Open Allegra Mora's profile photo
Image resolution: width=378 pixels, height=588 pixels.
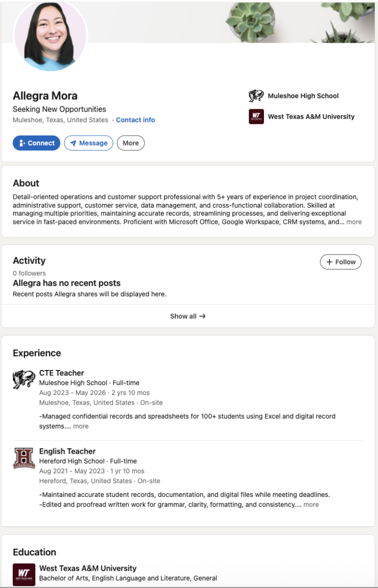(x=51, y=35)
